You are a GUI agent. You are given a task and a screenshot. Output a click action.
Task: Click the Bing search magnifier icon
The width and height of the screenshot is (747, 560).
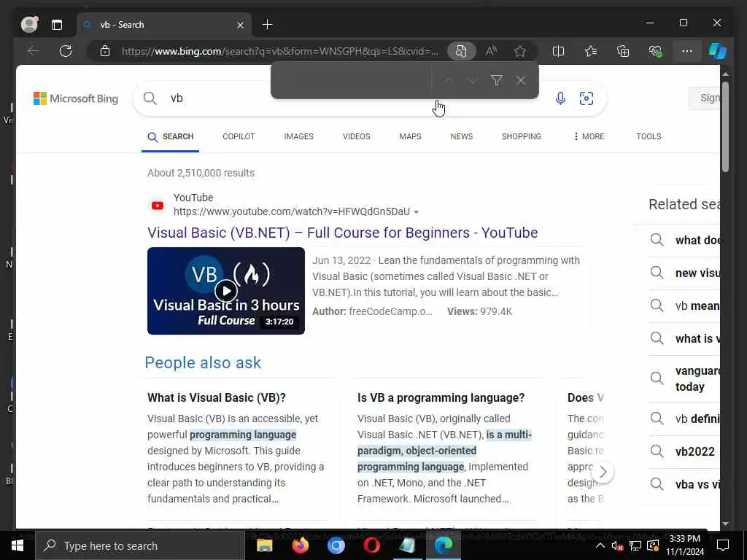tap(150, 98)
